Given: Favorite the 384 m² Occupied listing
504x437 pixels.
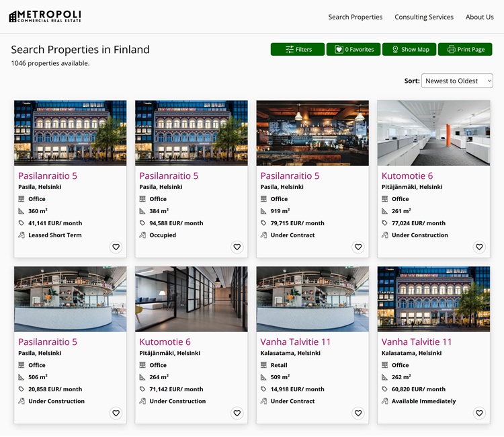Looking at the screenshot, I should tap(237, 247).
